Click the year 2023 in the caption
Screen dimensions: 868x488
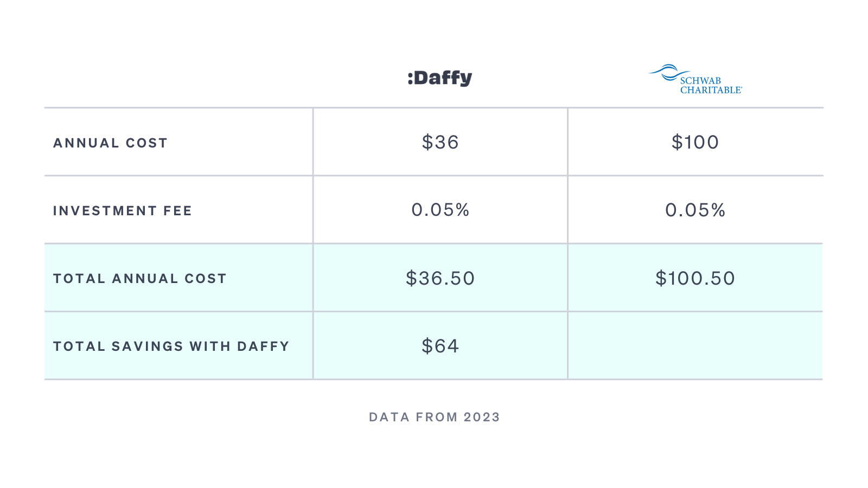(482, 417)
